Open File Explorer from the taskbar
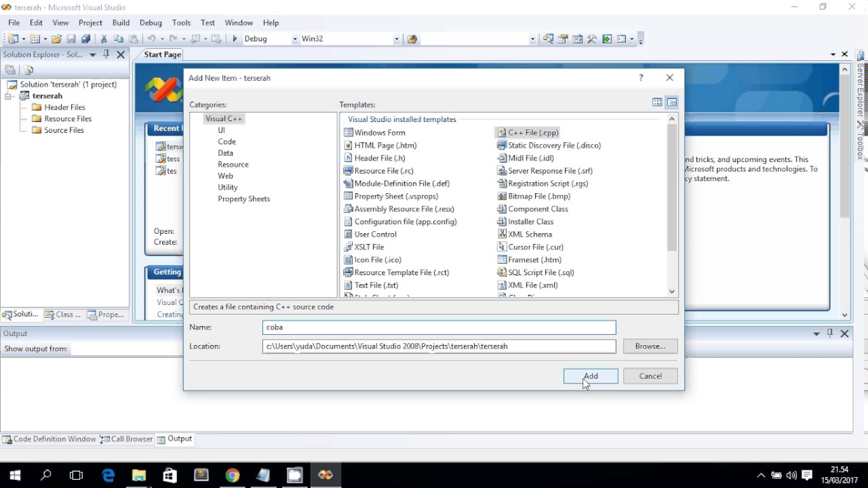The height and width of the screenshot is (488, 868). tap(139, 475)
